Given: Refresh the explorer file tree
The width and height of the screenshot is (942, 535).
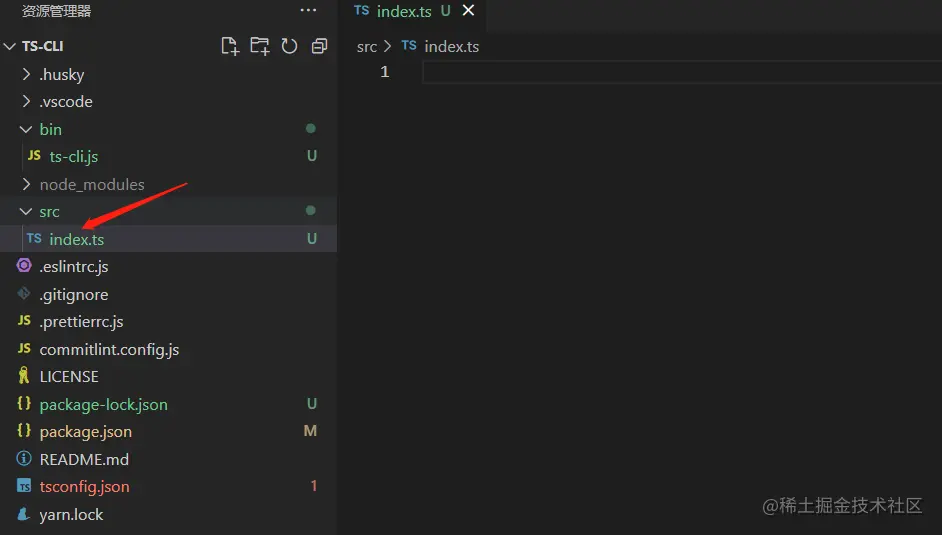Looking at the screenshot, I should 290,46.
